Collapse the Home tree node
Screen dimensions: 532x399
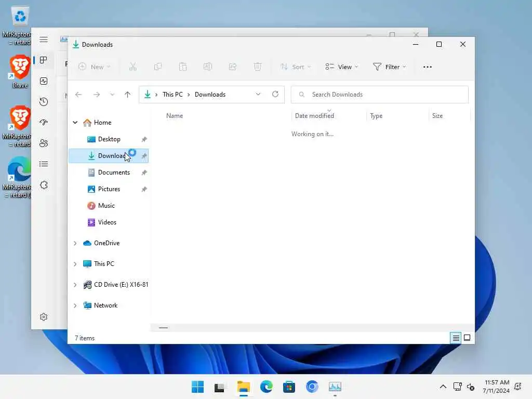tap(75, 123)
